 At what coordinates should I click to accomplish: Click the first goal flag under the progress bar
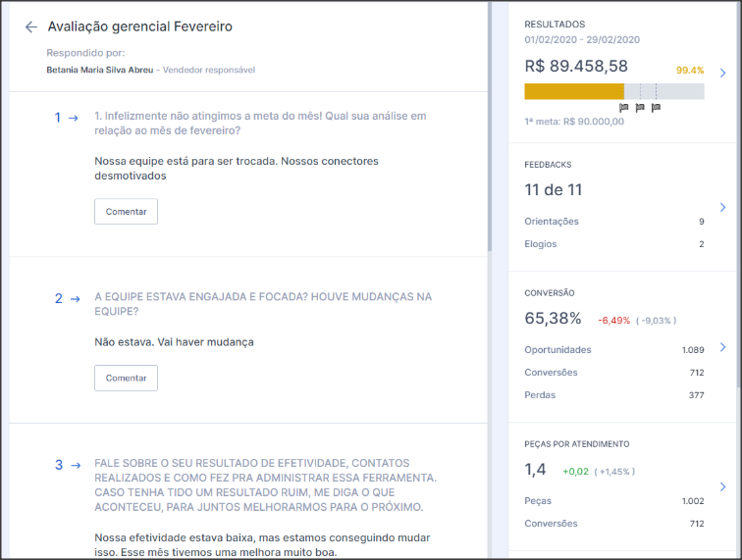tap(624, 108)
